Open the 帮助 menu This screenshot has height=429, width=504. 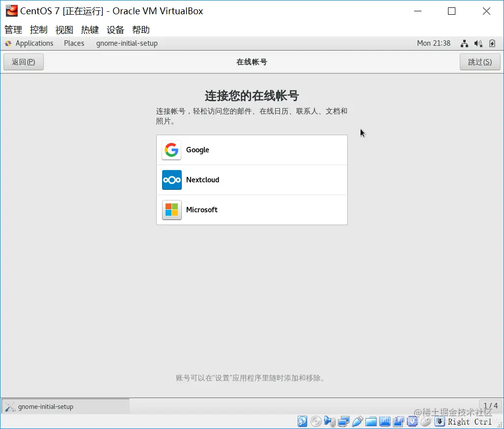[141, 30]
